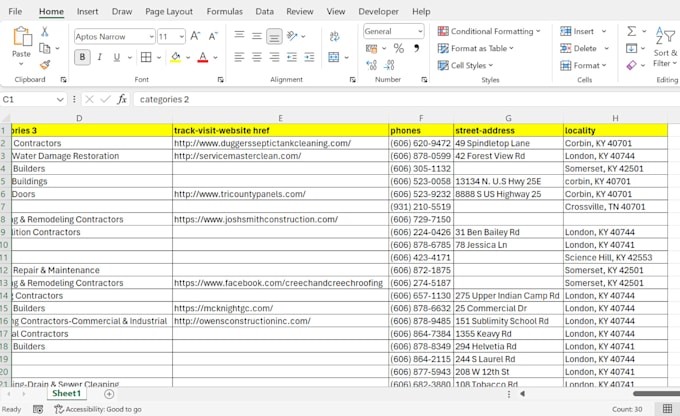Image resolution: width=680 pixels, height=416 pixels.
Task: Select the Sheet1 tab
Action: [x=66, y=393]
